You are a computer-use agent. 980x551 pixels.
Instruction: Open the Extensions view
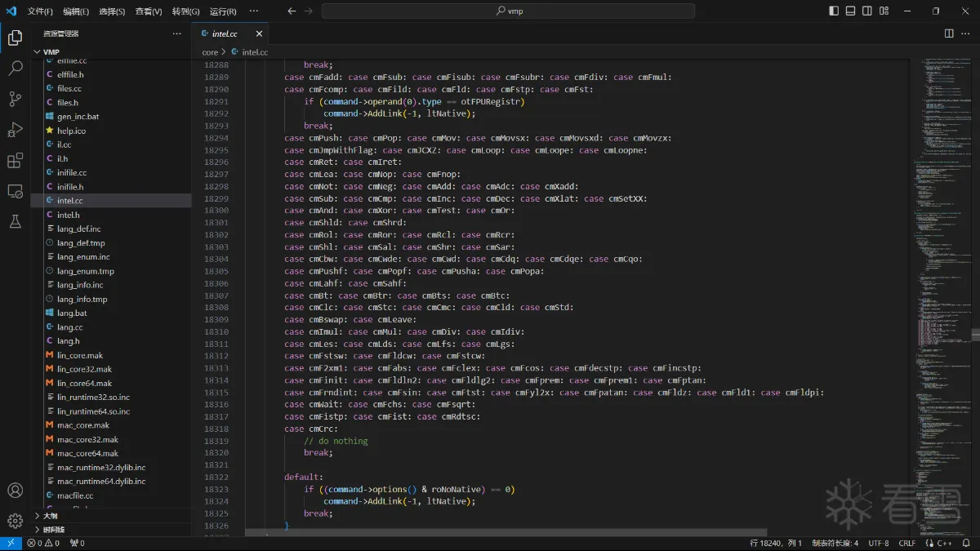(15, 161)
